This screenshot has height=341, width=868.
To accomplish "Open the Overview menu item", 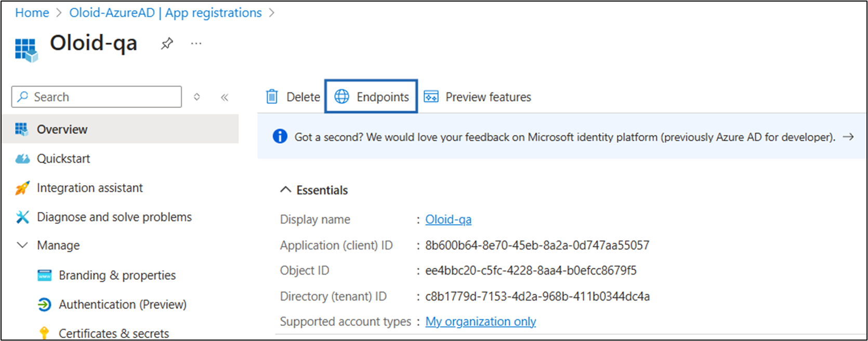I will 120,129.
